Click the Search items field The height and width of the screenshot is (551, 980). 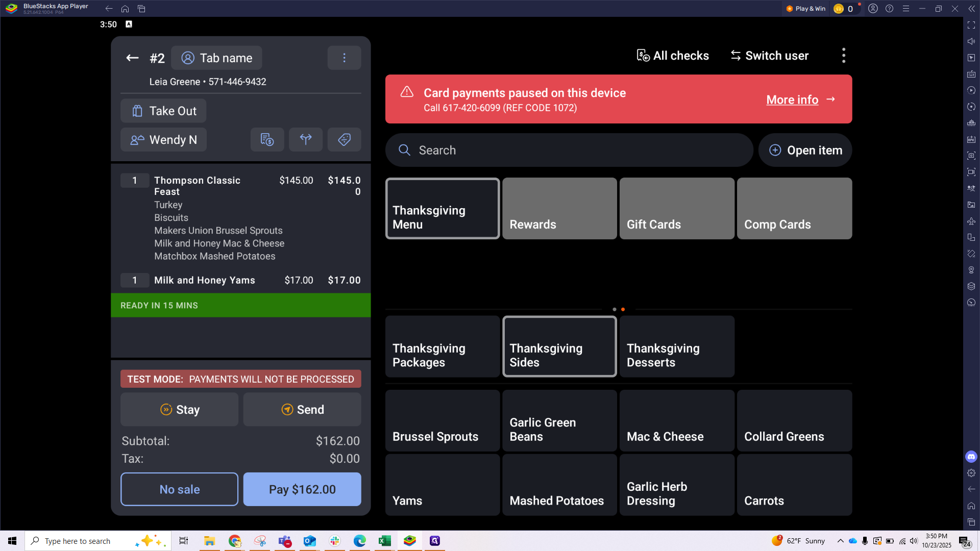[x=569, y=150]
